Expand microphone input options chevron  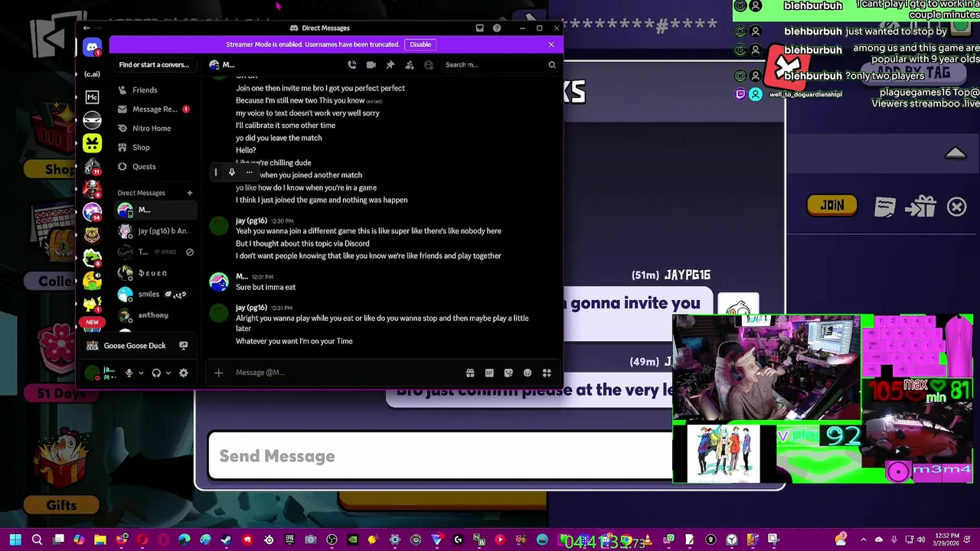(141, 373)
